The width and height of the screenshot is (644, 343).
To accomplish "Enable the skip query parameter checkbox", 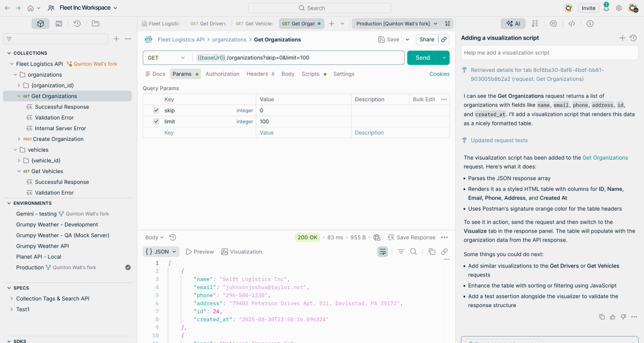I will (156, 110).
